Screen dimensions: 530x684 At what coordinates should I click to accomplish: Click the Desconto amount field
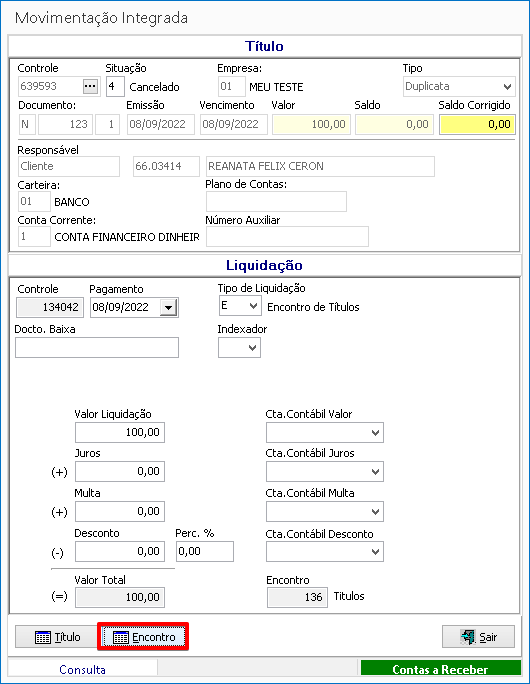[120, 551]
